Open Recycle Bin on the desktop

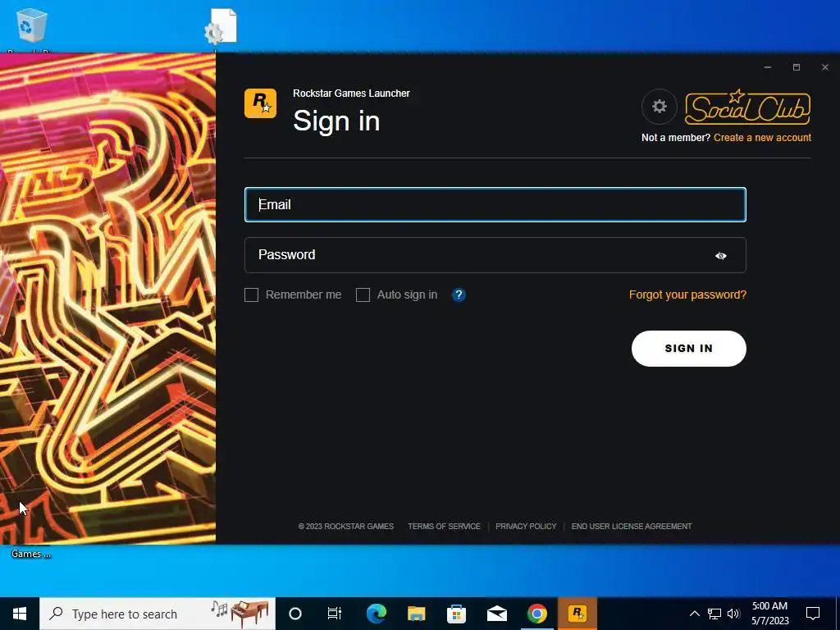pyautogui.click(x=32, y=28)
